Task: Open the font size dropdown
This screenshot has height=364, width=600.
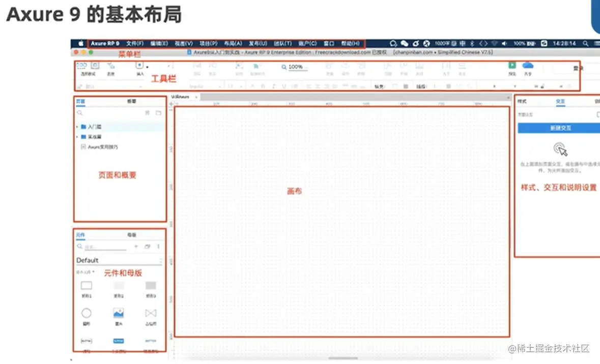Action: click(x=235, y=87)
